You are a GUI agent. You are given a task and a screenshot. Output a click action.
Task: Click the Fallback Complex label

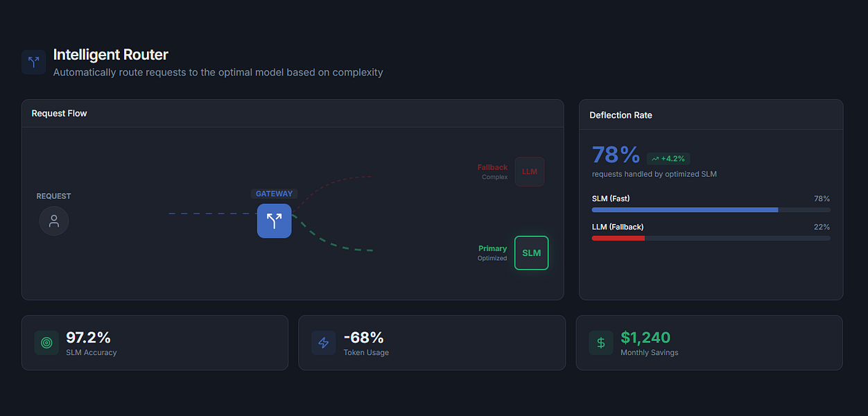[492, 172]
